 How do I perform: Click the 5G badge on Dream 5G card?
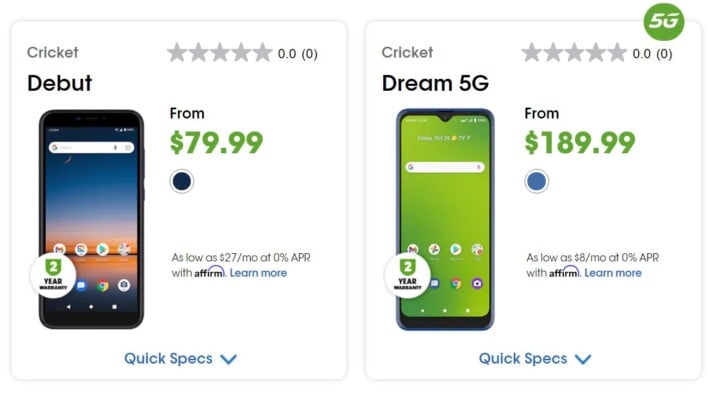tap(664, 21)
